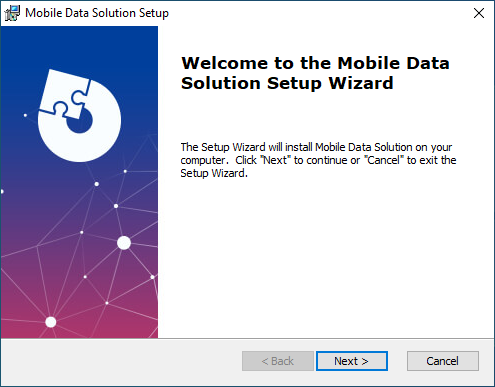
Task: Click the grayed-out < Back button
Action: pos(278,361)
